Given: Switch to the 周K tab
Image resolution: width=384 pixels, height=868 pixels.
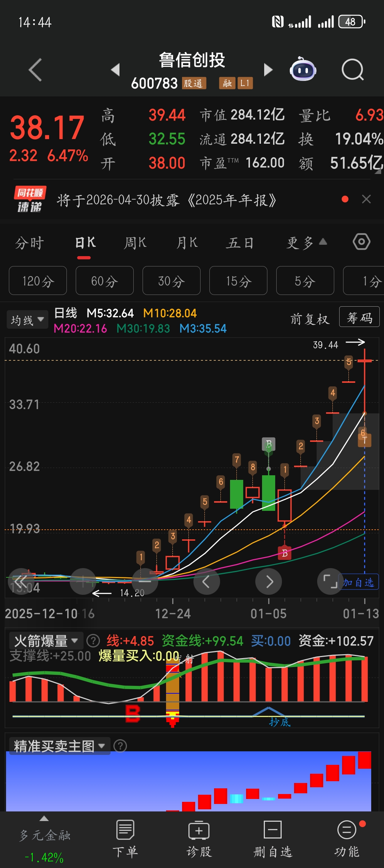Looking at the screenshot, I should (135, 243).
